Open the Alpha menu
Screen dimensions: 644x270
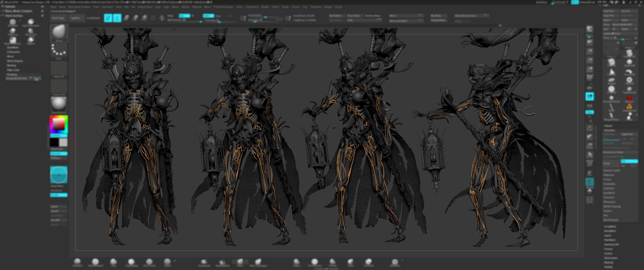[54, 7]
